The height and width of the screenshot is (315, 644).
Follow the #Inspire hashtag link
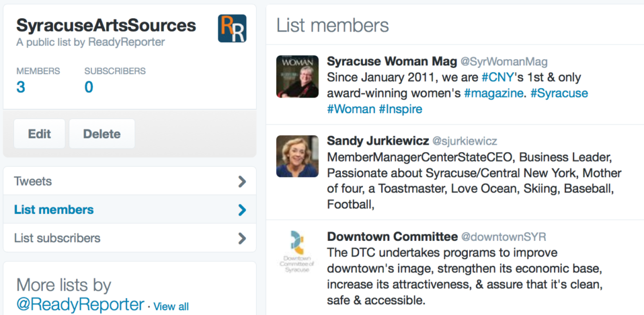(x=401, y=109)
